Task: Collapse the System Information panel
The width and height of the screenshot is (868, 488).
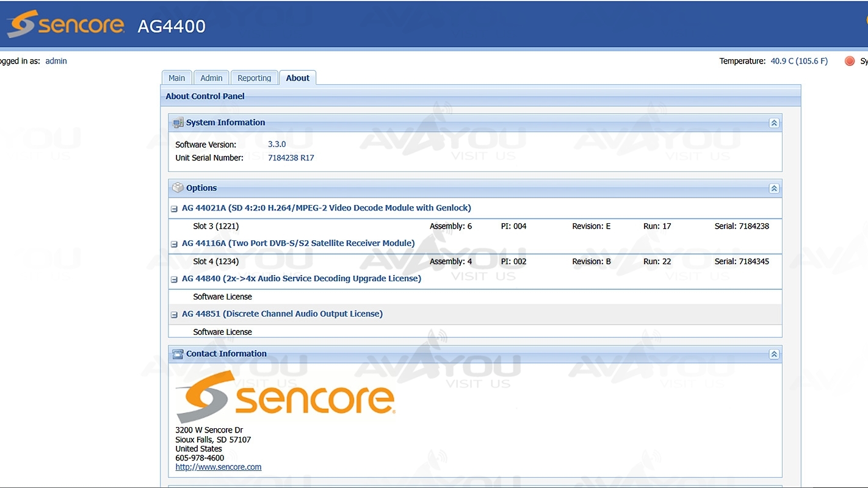Action: pyautogui.click(x=773, y=123)
